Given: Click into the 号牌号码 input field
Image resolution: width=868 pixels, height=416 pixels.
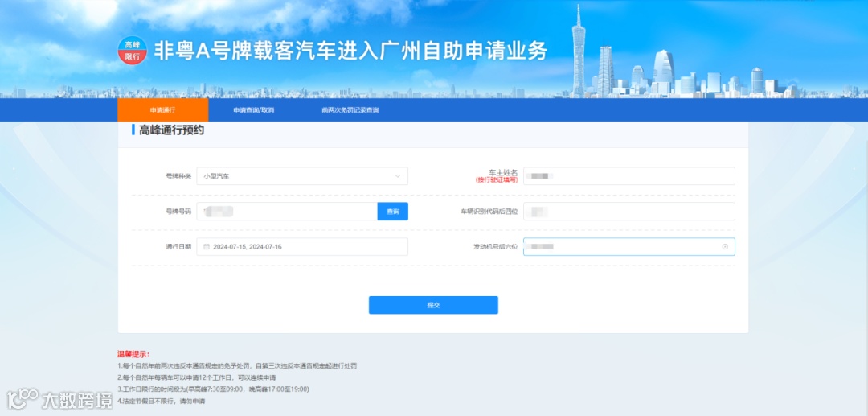Looking at the screenshot, I should (x=287, y=212).
